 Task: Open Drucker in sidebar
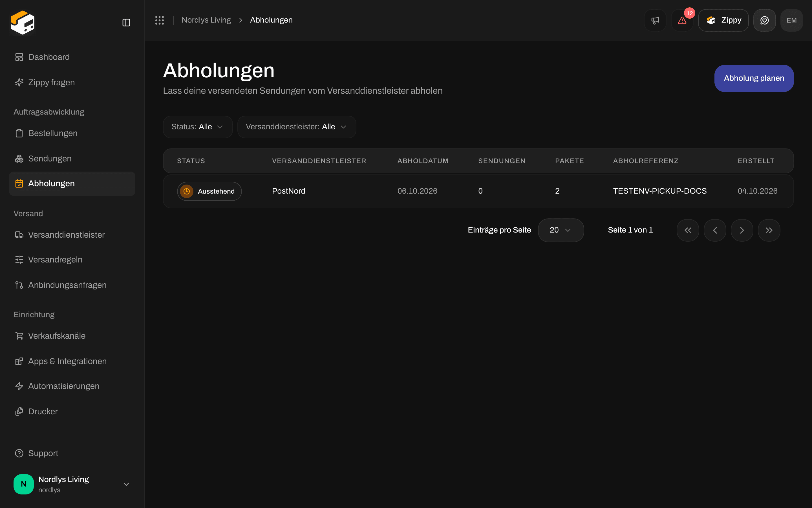point(72,411)
